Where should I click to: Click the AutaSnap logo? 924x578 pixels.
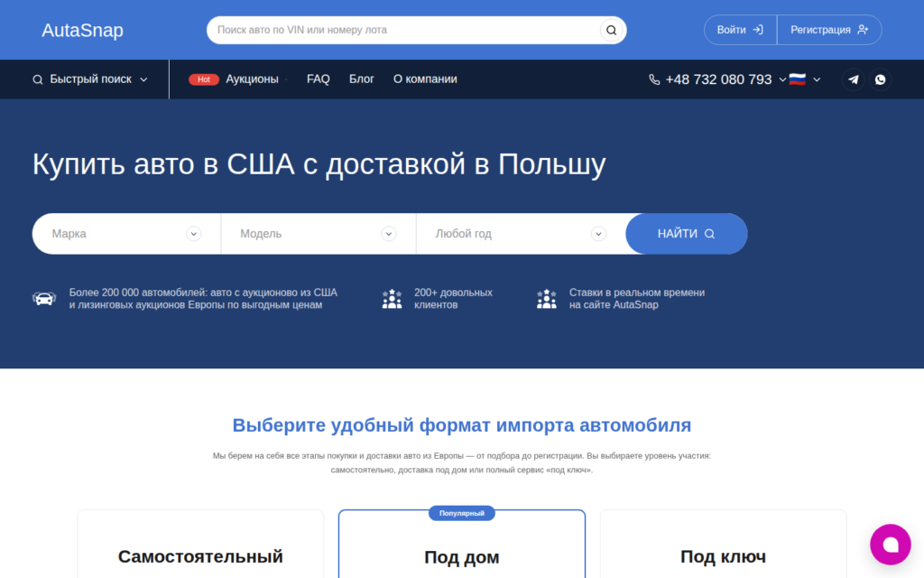coord(82,30)
